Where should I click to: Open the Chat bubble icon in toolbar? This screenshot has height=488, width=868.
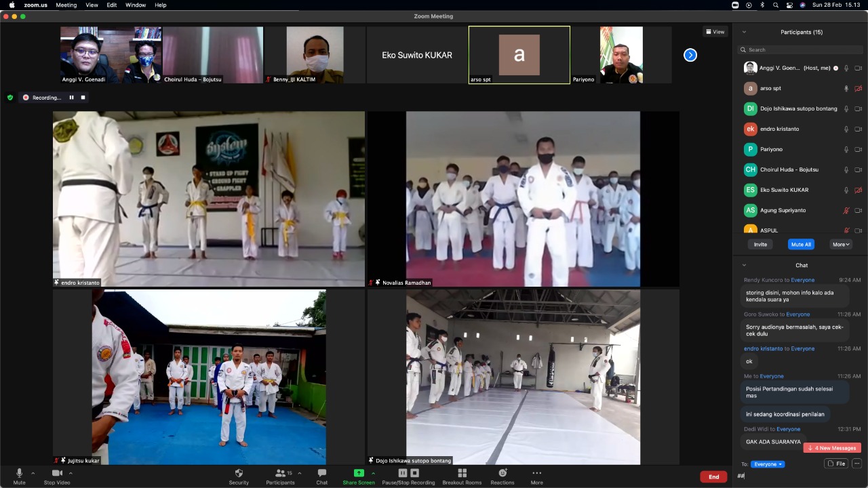[321, 473]
